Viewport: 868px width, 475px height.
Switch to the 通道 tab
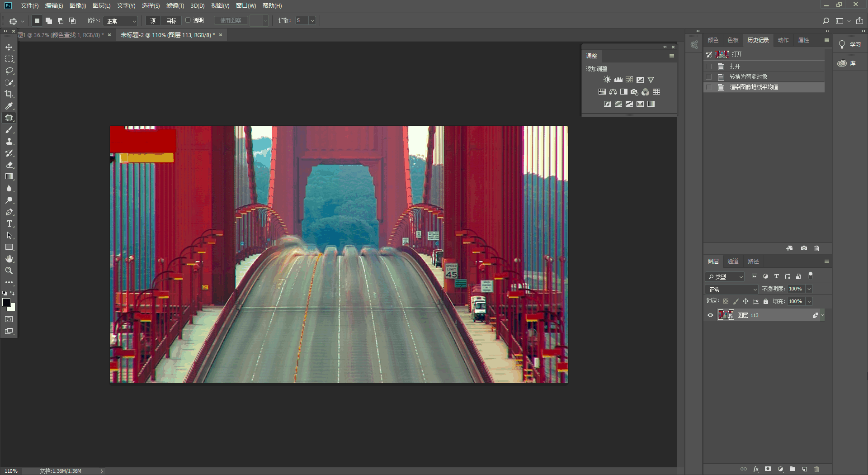click(733, 261)
